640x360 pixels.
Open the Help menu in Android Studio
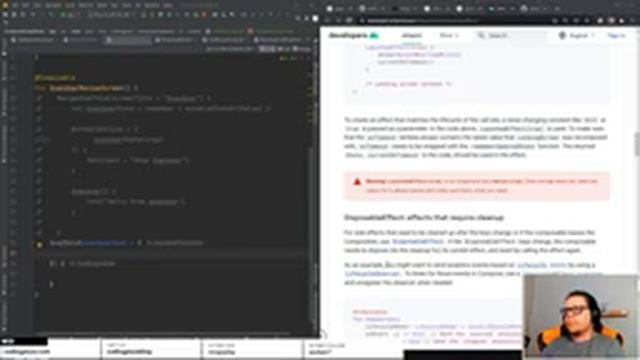[x=168, y=5]
